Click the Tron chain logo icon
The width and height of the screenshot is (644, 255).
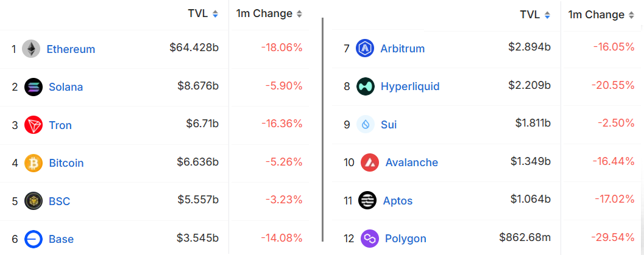coord(34,125)
